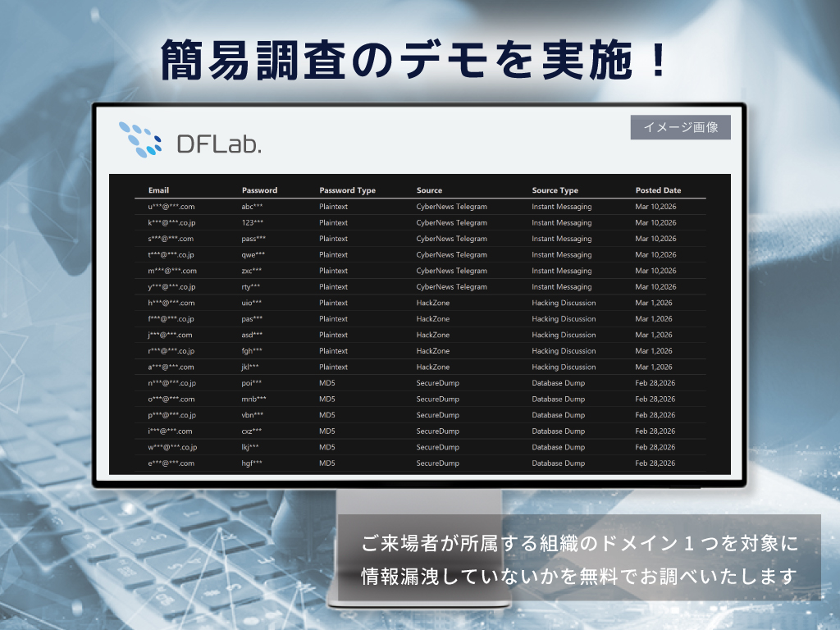Click the 情報漏洩していないか caption line
The width and height of the screenshot is (840, 630).
pos(578,577)
